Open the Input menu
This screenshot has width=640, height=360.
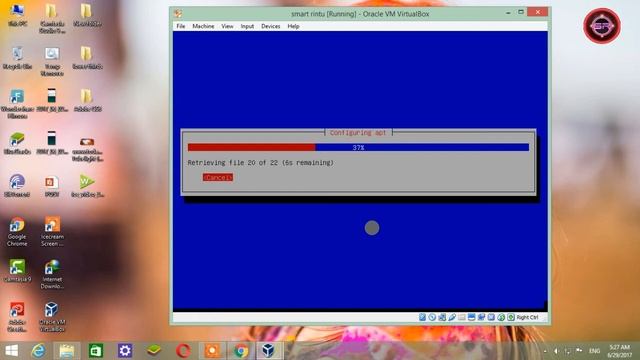(247, 26)
